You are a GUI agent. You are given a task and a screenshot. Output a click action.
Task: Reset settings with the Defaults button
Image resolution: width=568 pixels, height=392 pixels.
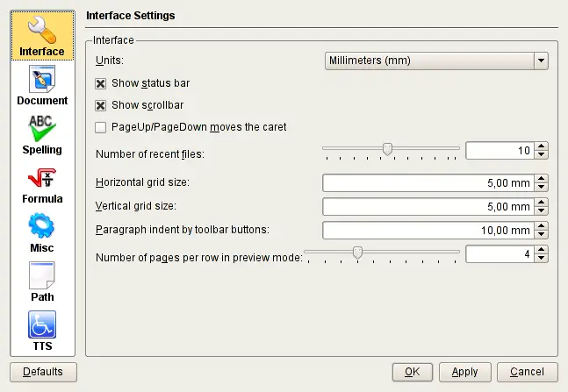[42, 372]
